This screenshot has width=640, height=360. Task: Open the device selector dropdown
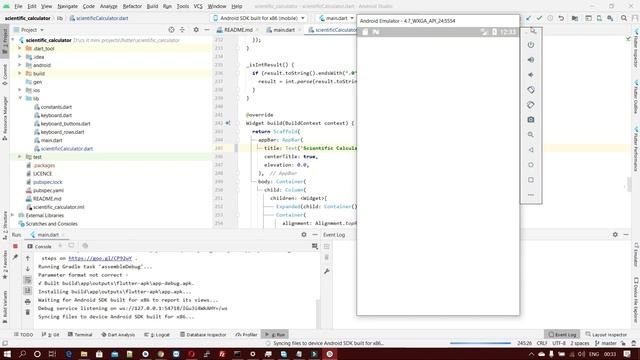258,18
